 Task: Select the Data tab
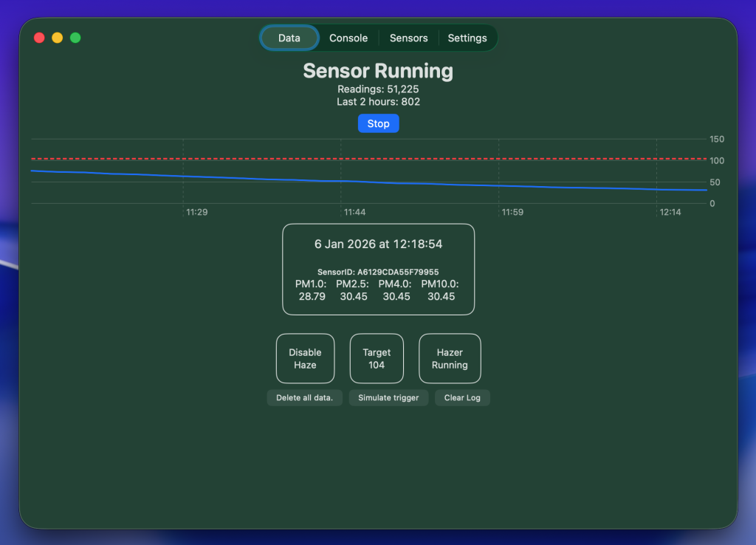(289, 38)
